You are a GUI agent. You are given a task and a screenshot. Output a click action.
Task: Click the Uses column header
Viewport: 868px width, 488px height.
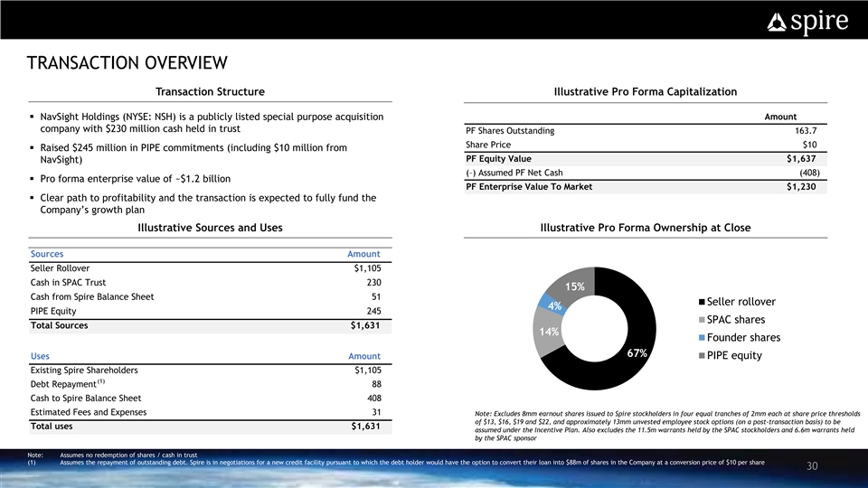tap(42, 356)
